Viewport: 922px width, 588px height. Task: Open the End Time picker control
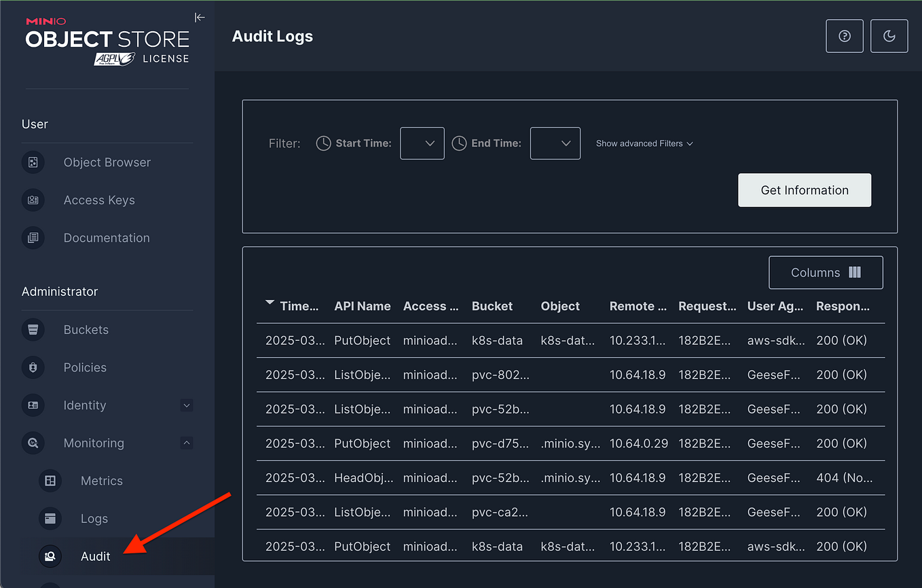pyautogui.click(x=555, y=143)
